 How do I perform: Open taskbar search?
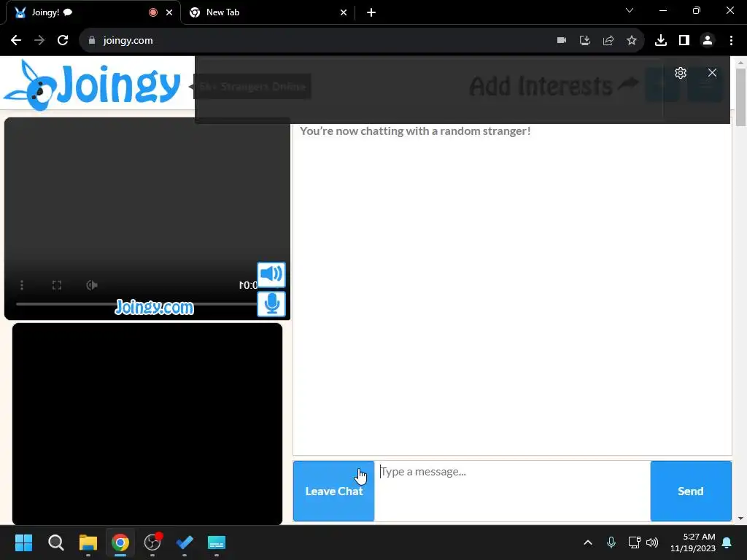click(x=55, y=542)
